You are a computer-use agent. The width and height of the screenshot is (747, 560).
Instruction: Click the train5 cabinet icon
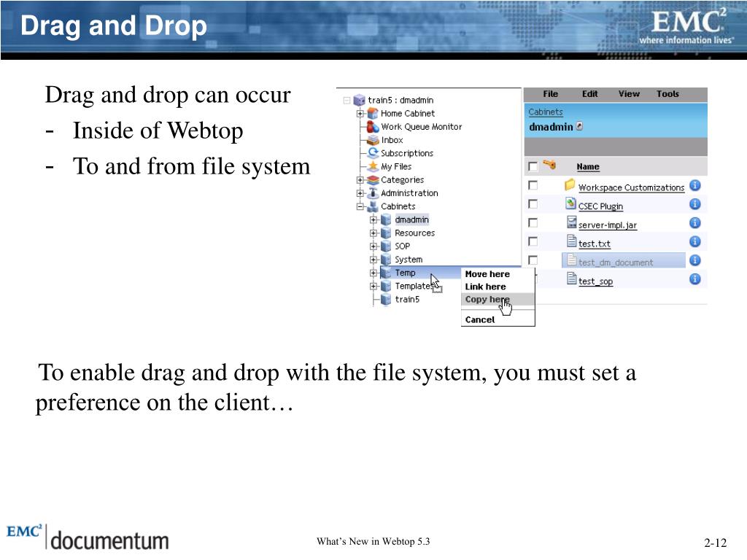click(x=387, y=299)
